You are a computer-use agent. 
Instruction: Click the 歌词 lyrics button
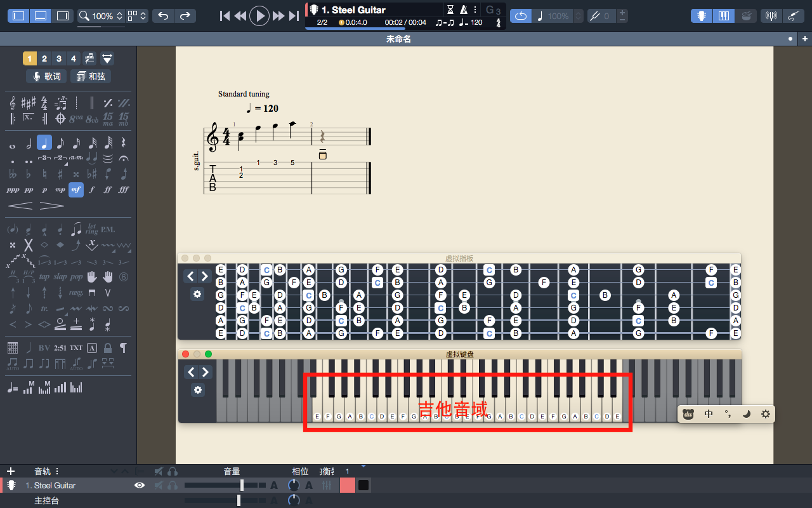pos(46,76)
